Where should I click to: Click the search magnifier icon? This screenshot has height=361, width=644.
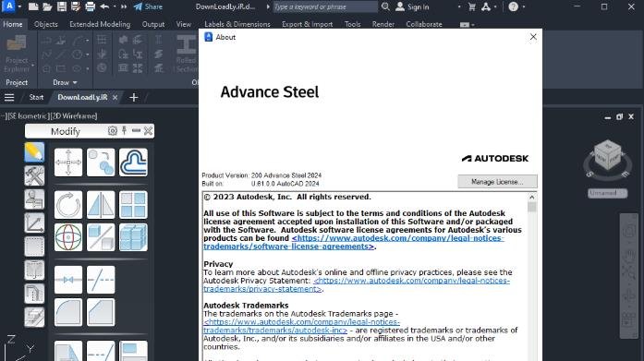click(385, 6)
